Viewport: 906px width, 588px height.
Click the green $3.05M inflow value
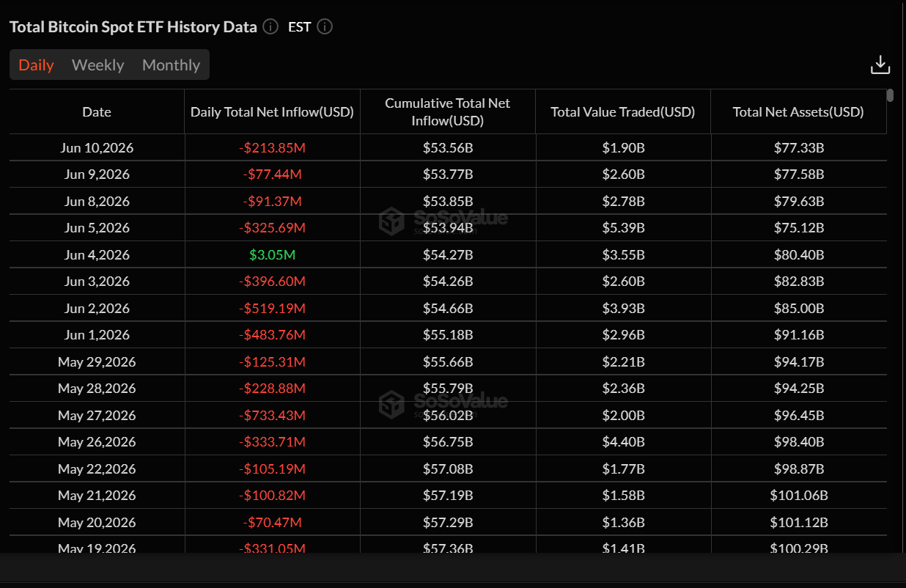click(272, 255)
